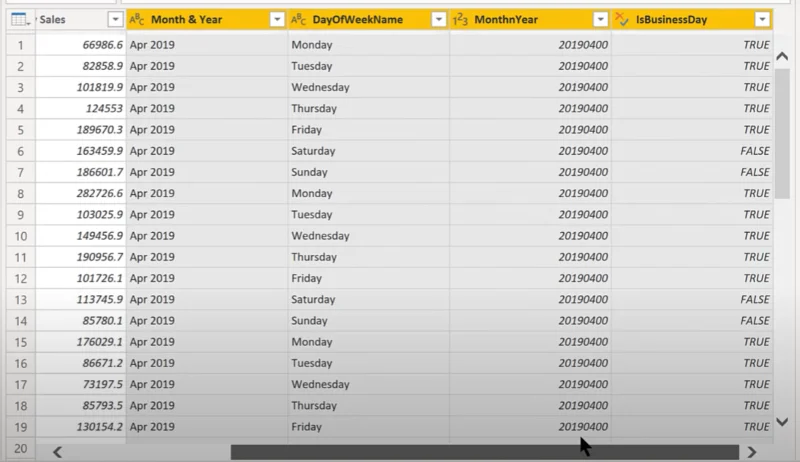Click the Sales value 66986.6
The image size is (800, 462).
pyautogui.click(x=103, y=45)
